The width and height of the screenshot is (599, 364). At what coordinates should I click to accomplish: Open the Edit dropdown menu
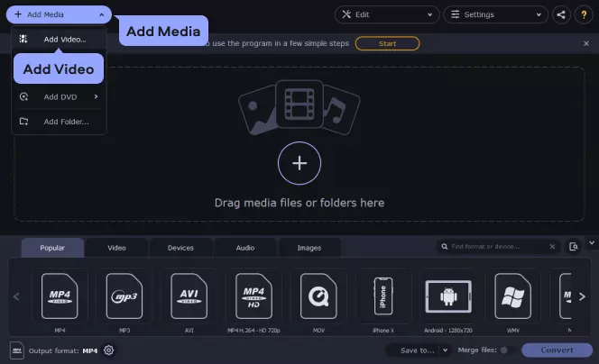(x=429, y=15)
